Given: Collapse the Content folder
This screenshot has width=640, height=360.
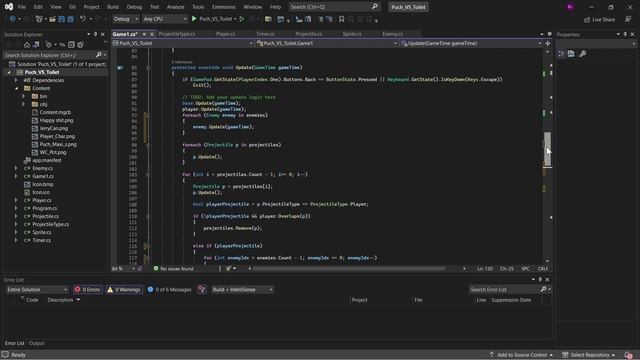Looking at the screenshot, I should pos(16,88).
